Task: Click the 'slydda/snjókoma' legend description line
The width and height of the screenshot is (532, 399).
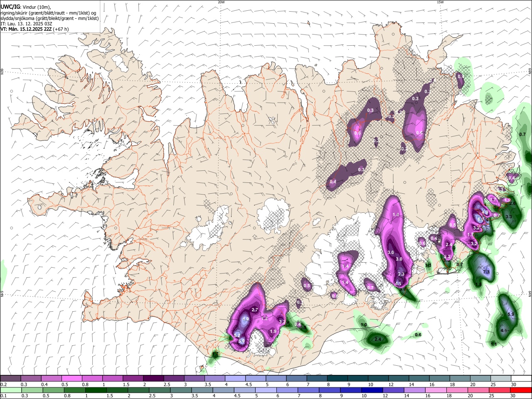Action: (49, 18)
